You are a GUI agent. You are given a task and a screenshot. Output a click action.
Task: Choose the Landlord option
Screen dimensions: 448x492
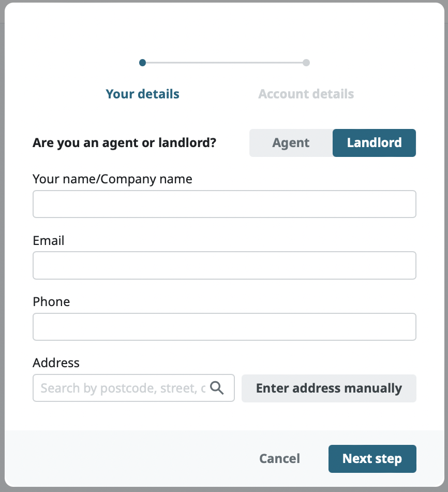coord(374,143)
